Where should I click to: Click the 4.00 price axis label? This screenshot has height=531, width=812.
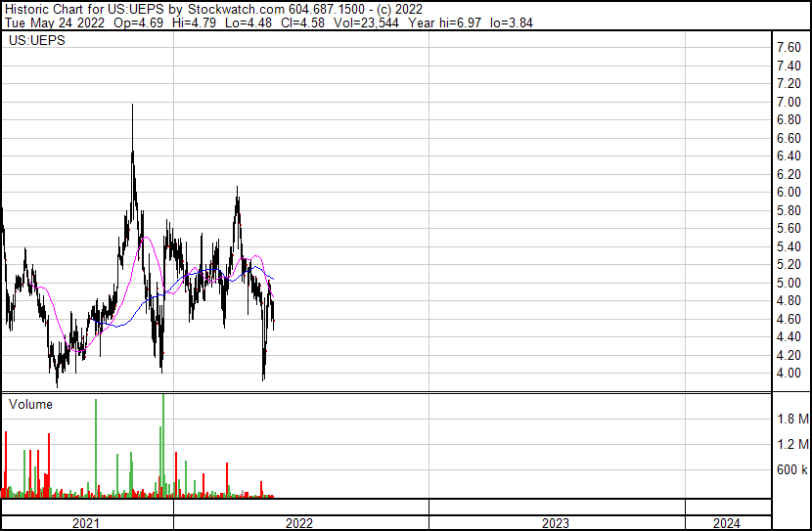[x=789, y=374]
